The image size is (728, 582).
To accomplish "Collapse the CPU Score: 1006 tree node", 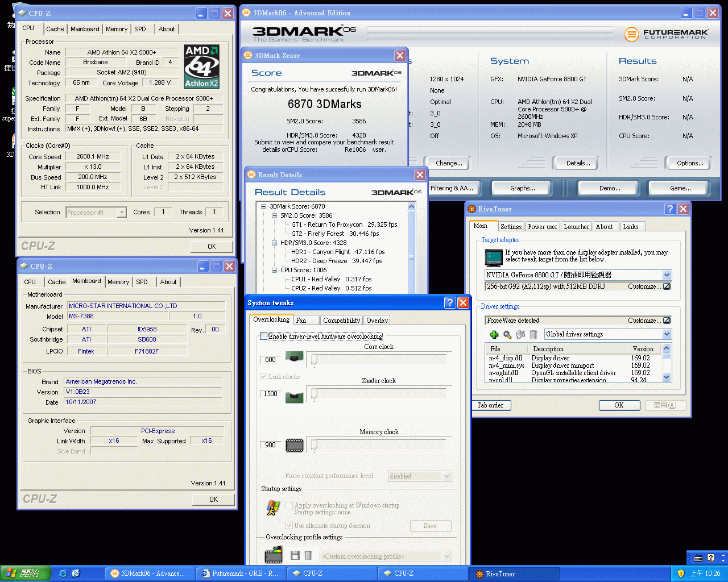I will [274, 270].
